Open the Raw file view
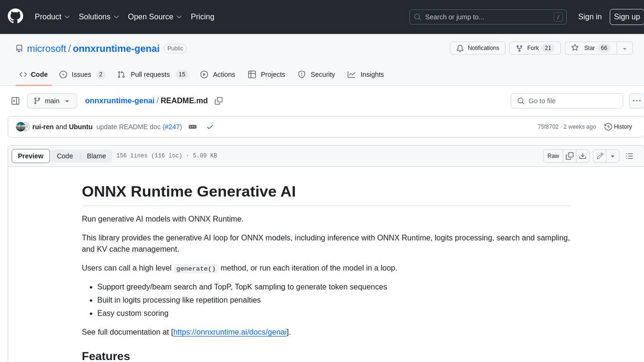Image resolution: width=644 pixels, height=362 pixels. coord(553,156)
